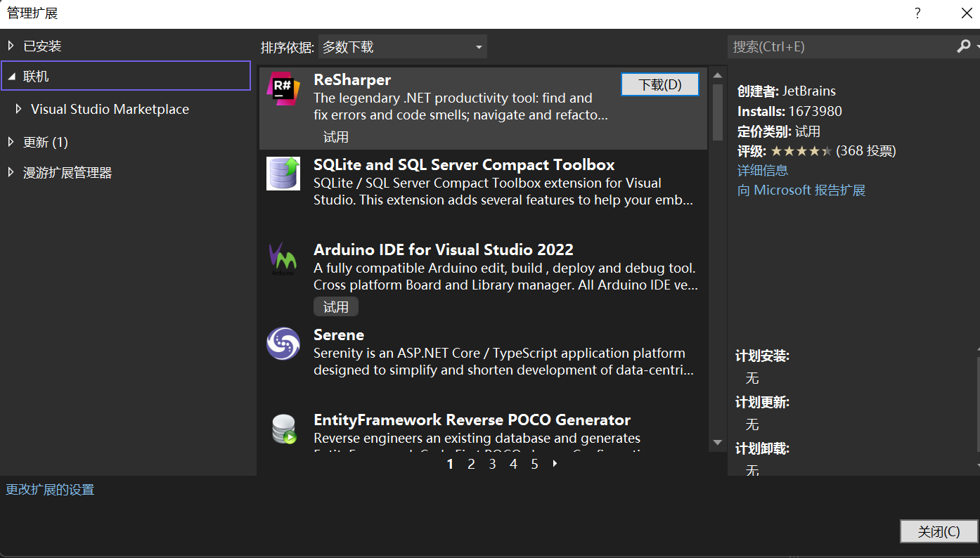Expand the 已安装 tree node
980x558 pixels.
(11, 46)
